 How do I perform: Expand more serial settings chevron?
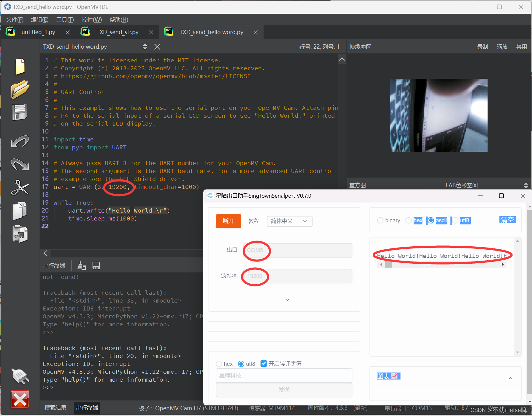[287, 300]
